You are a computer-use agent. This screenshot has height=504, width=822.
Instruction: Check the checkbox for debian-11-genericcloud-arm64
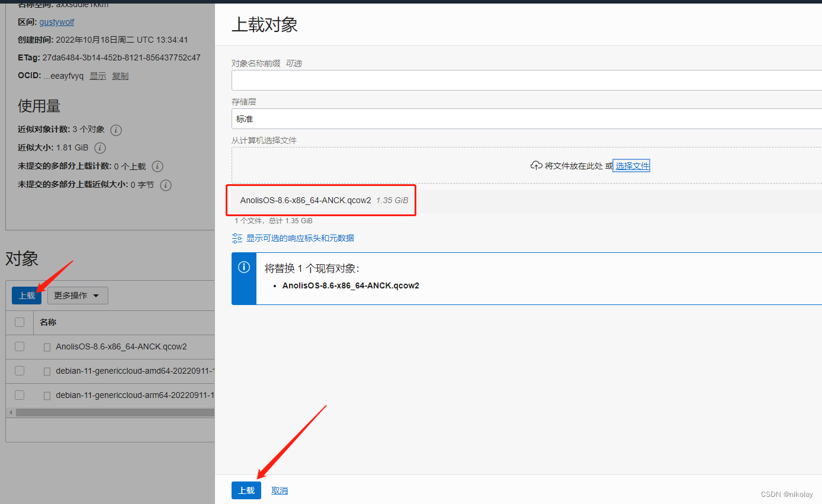coord(20,394)
